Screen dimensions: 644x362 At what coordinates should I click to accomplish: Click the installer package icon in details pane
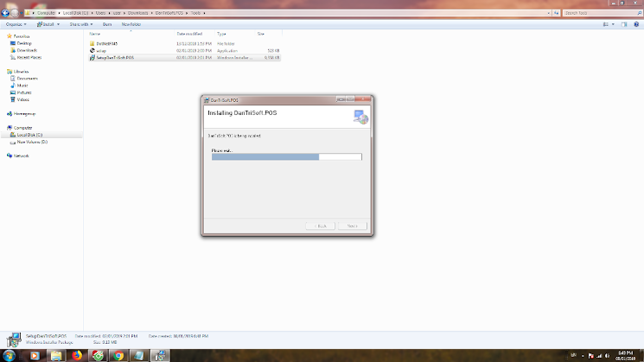point(15,340)
